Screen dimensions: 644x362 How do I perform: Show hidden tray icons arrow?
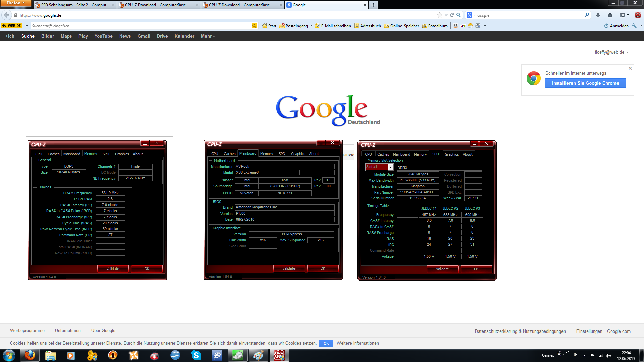(584, 356)
